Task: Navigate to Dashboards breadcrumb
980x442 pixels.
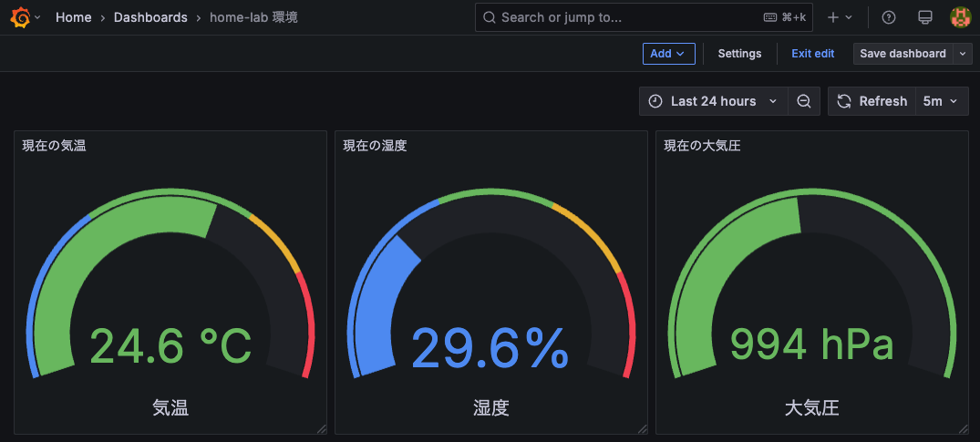Action: [x=150, y=17]
